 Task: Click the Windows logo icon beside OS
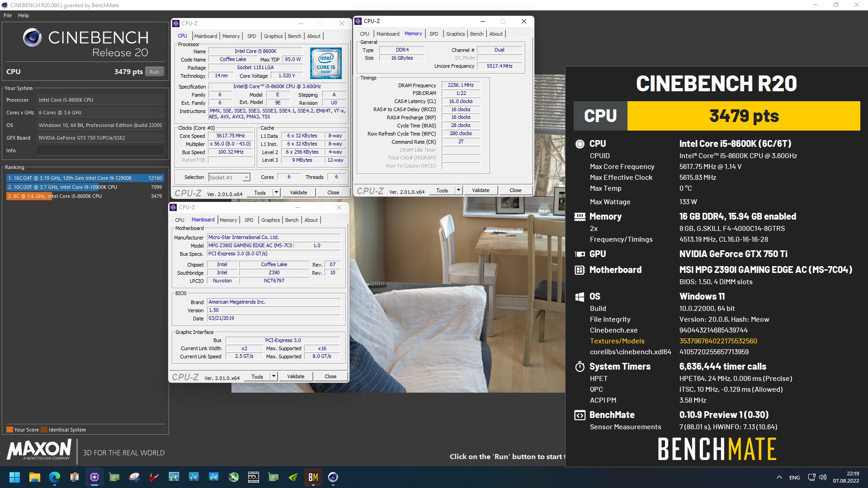pos(580,297)
